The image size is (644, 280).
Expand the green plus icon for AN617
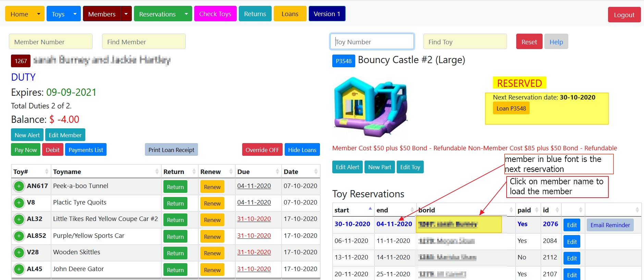(19, 186)
